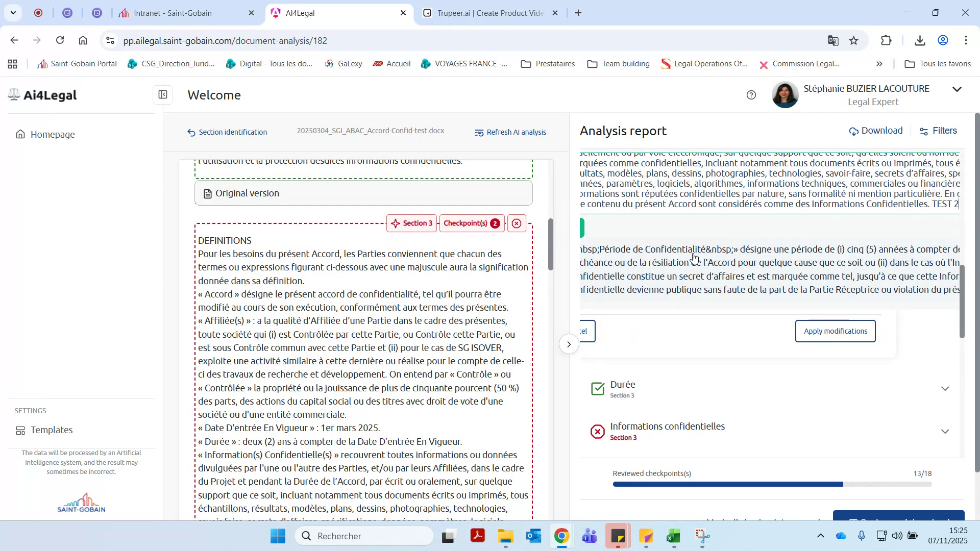Expand the Durée Section 3 checkpoint
980x551 pixels.
point(945,388)
